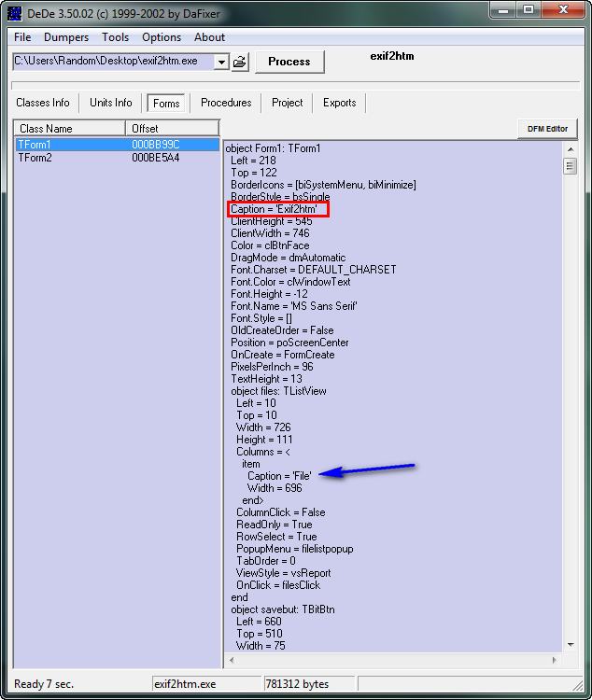Switch to the Classes Info tab
This screenshot has width=592, height=700.
click(43, 103)
